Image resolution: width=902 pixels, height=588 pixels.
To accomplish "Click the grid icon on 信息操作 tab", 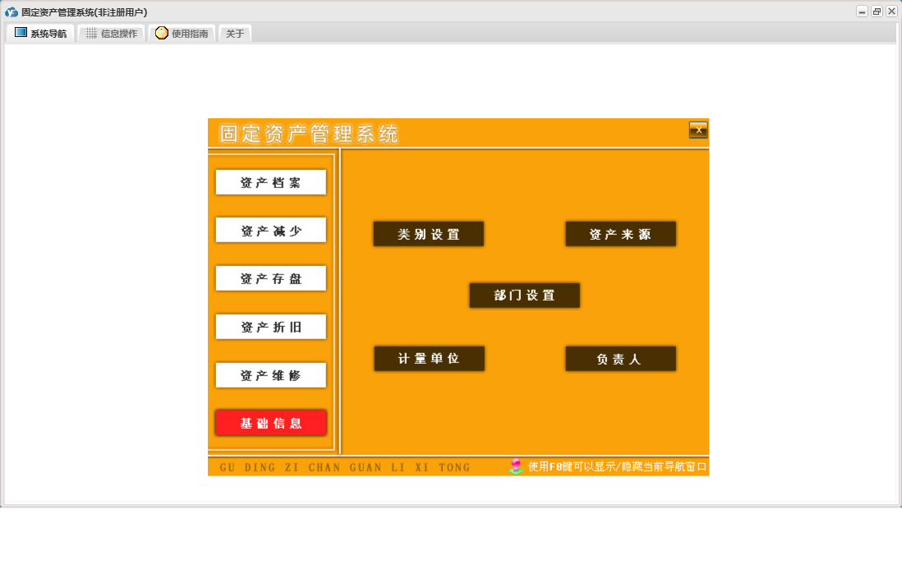I will point(91,34).
